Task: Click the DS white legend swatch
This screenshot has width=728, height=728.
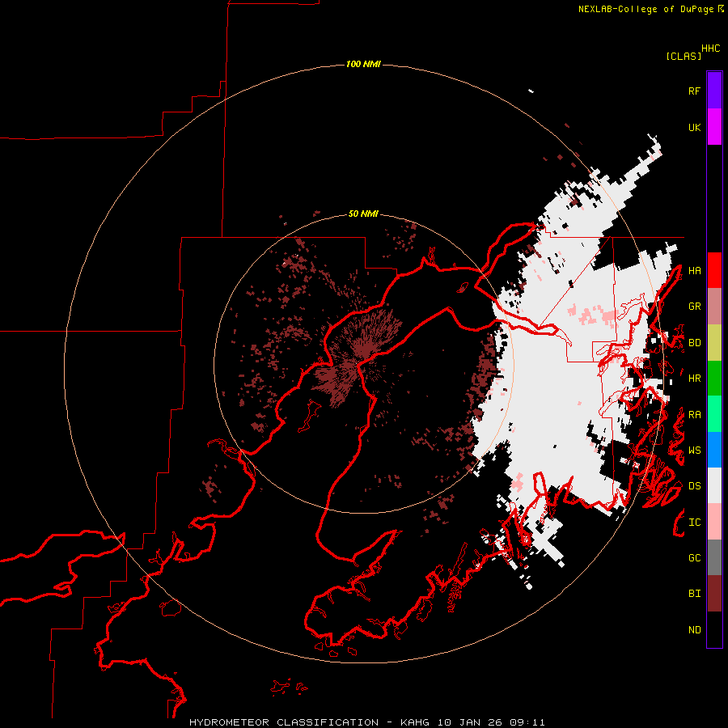Action: tap(714, 485)
